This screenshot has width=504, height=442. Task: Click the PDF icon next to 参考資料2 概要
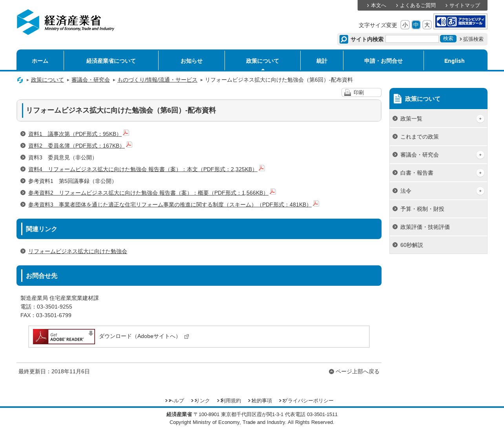click(x=273, y=192)
